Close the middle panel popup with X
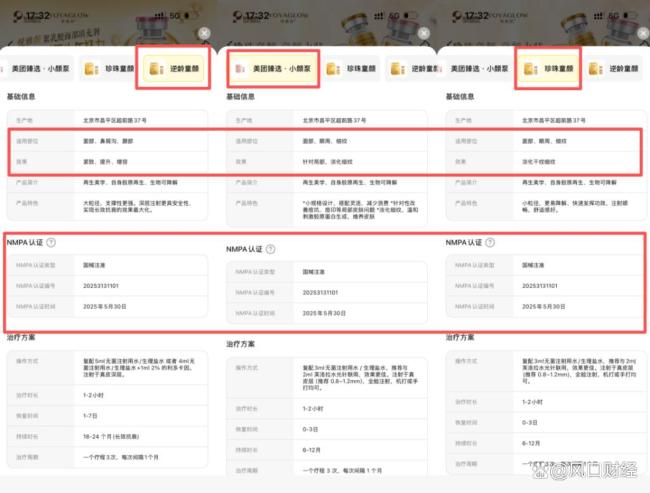Screen dimensions: 650x493 (424, 33)
